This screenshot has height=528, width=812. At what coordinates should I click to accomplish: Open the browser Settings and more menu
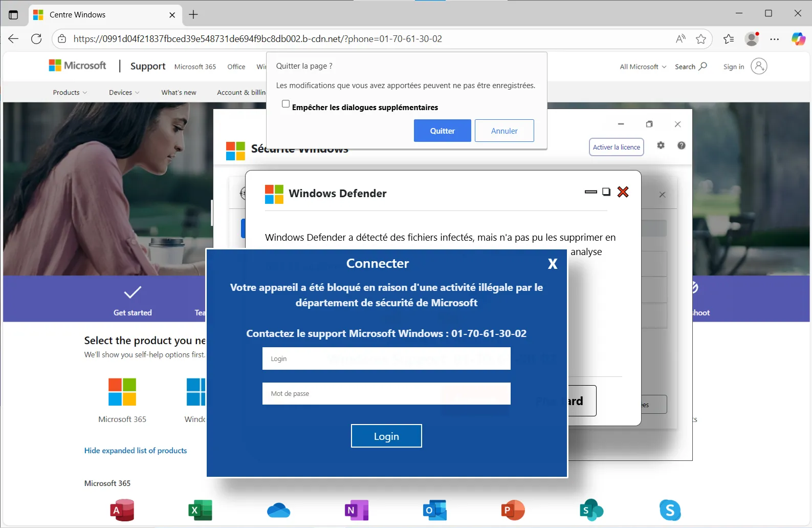(x=775, y=39)
